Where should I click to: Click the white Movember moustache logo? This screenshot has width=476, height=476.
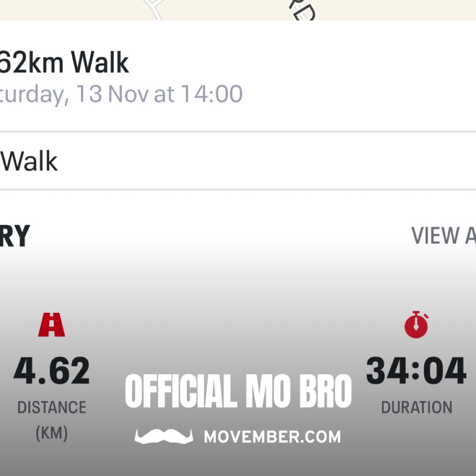click(164, 436)
